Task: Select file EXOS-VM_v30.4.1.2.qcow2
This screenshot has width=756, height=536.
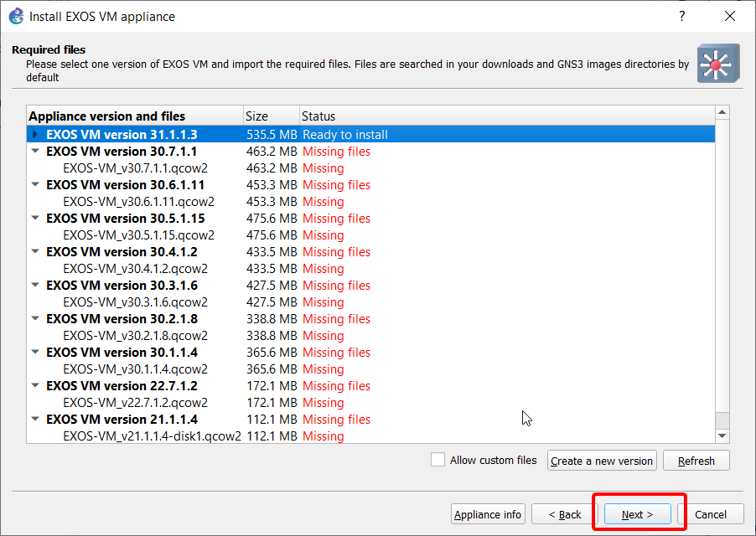Action: 136,268
